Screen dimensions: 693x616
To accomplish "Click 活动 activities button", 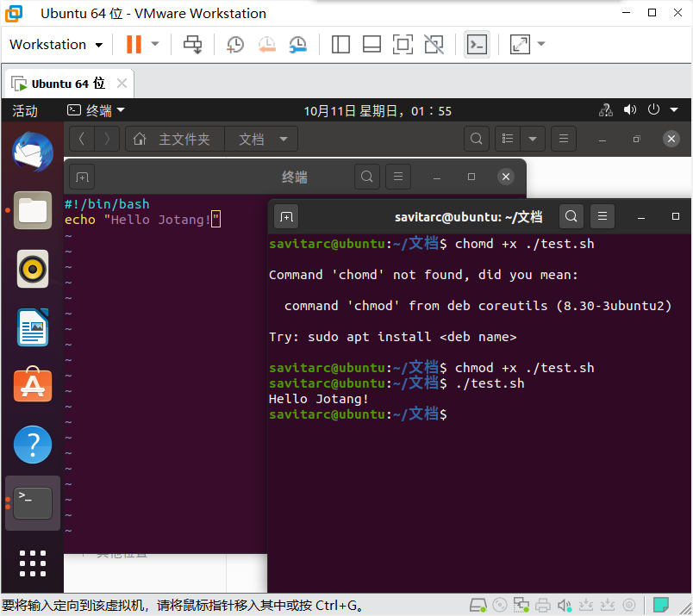I will 25,110.
